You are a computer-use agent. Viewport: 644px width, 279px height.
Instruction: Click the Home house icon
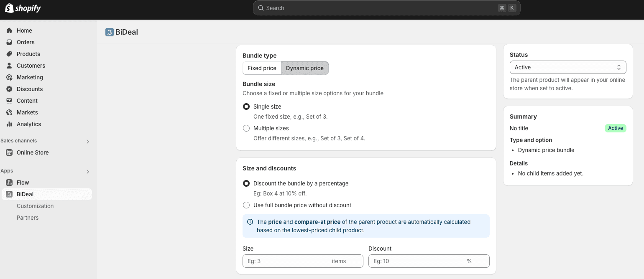pyautogui.click(x=9, y=30)
